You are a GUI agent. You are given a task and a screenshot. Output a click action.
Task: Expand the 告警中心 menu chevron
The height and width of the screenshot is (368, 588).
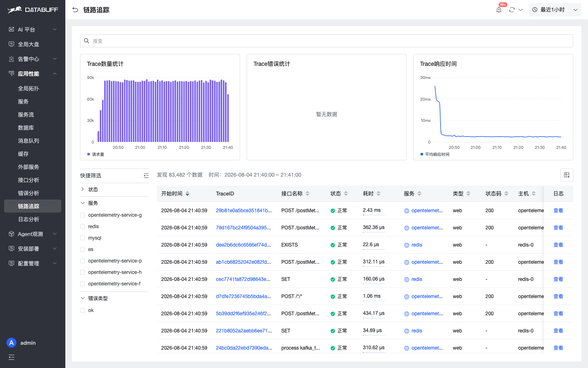pos(55,59)
